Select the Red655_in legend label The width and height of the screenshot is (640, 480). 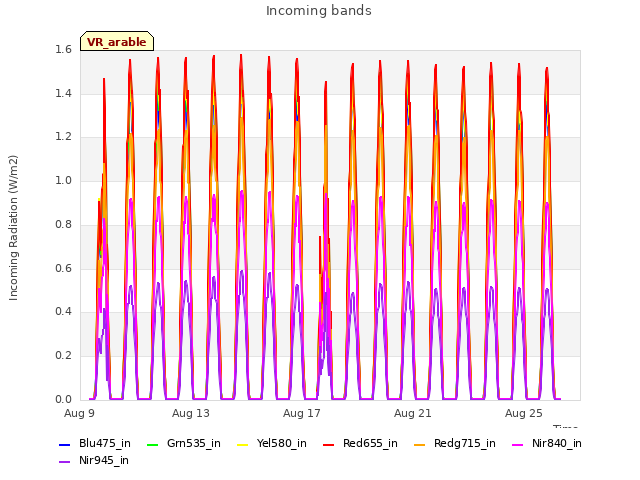370,444
